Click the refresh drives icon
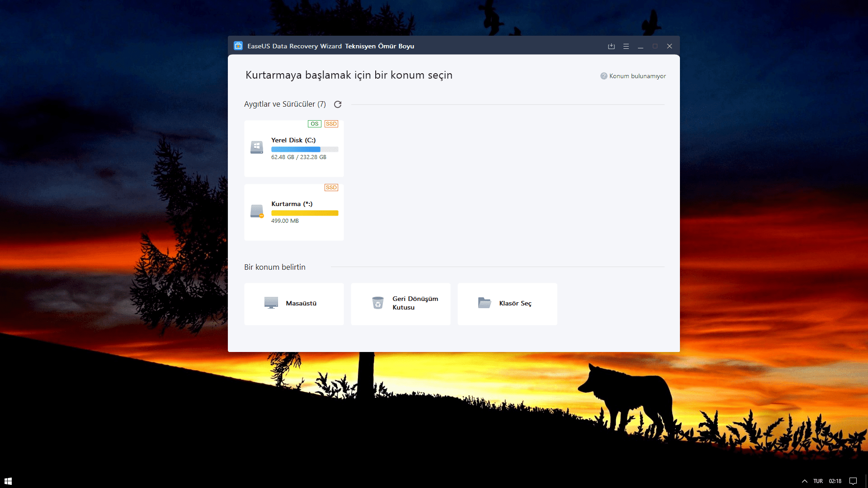This screenshot has height=488, width=868. 338,104
